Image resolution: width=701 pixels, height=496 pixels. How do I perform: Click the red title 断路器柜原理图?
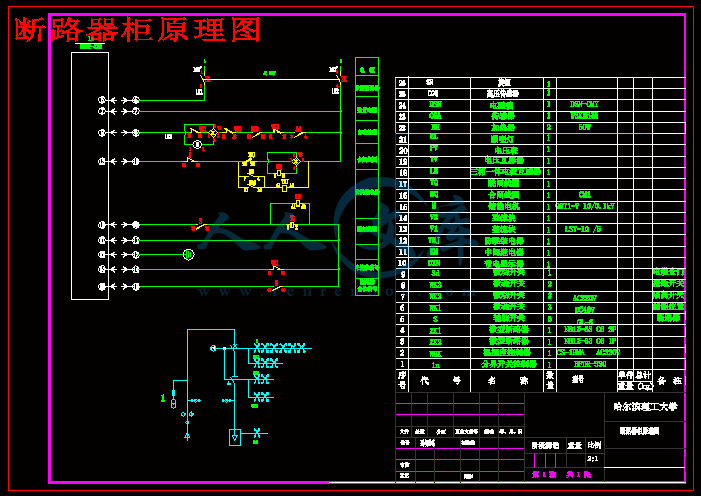pyautogui.click(x=137, y=30)
